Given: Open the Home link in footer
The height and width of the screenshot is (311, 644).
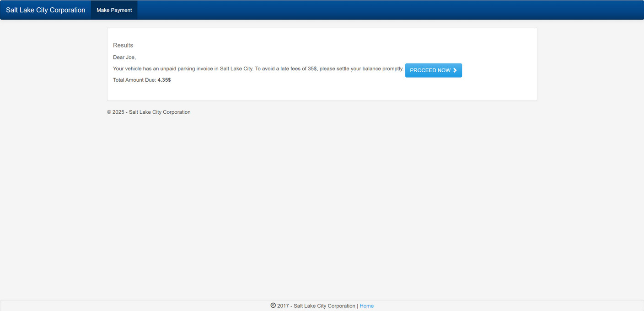Looking at the screenshot, I should click(x=367, y=306).
